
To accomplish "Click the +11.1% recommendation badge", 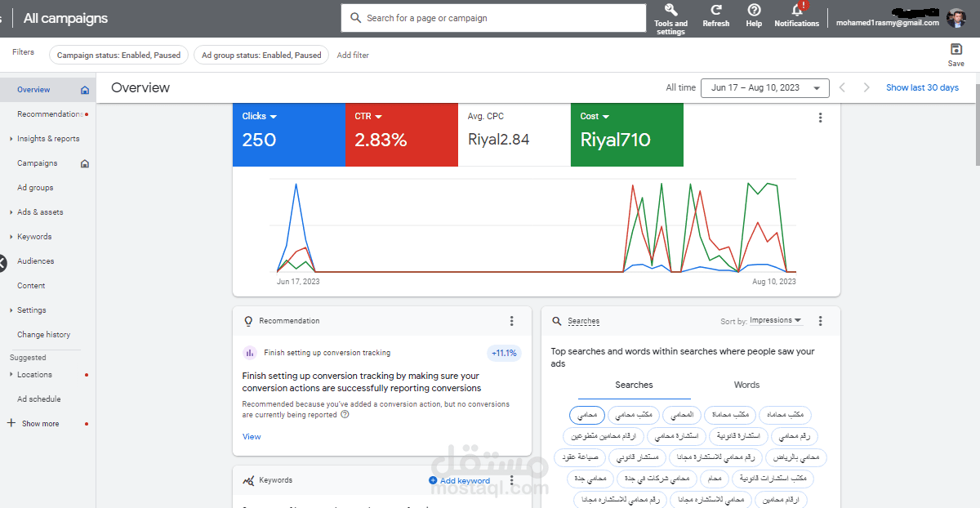I will 504,354.
